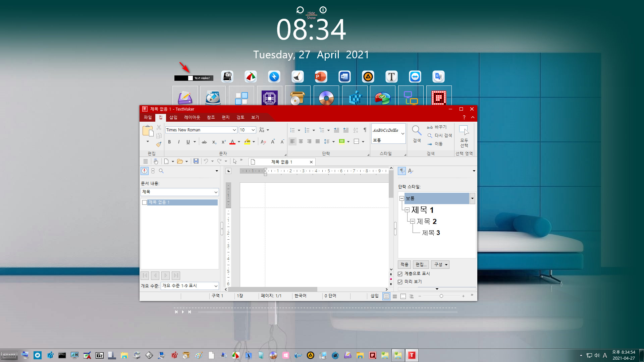Click the Select All icon
Screen dimensions: 644x362
(464, 131)
